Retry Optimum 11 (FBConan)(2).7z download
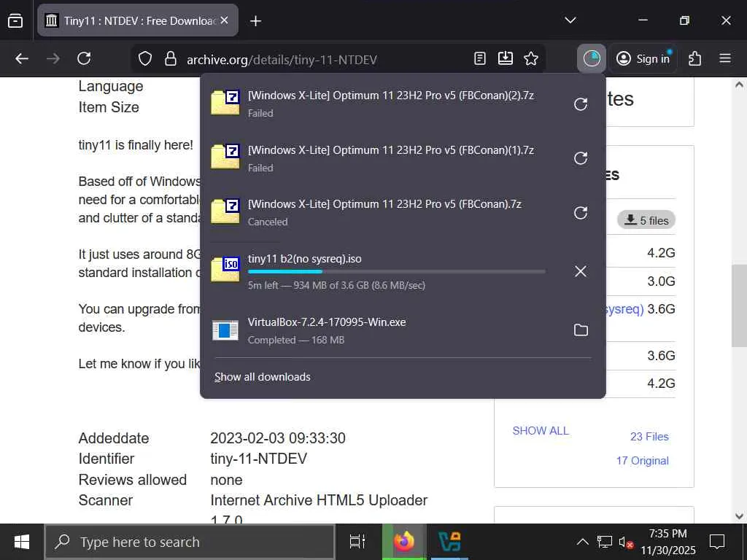The width and height of the screenshot is (747, 560). coord(580,104)
